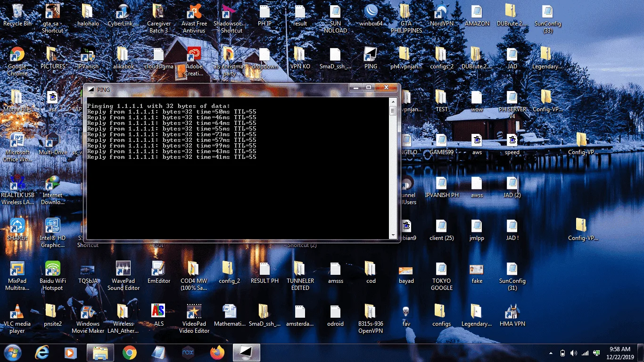The height and width of the screenshot is (362, 644).
Task: Open PING window title bar system icon
Action: (x=91, y=90)
